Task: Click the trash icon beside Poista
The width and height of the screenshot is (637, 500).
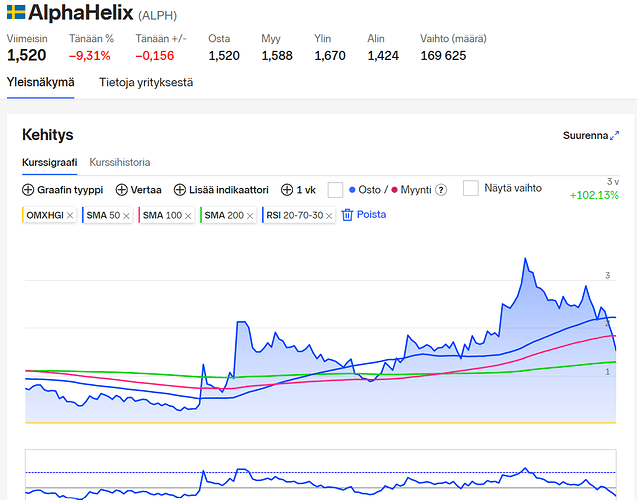Action: [x=347, y=215]
